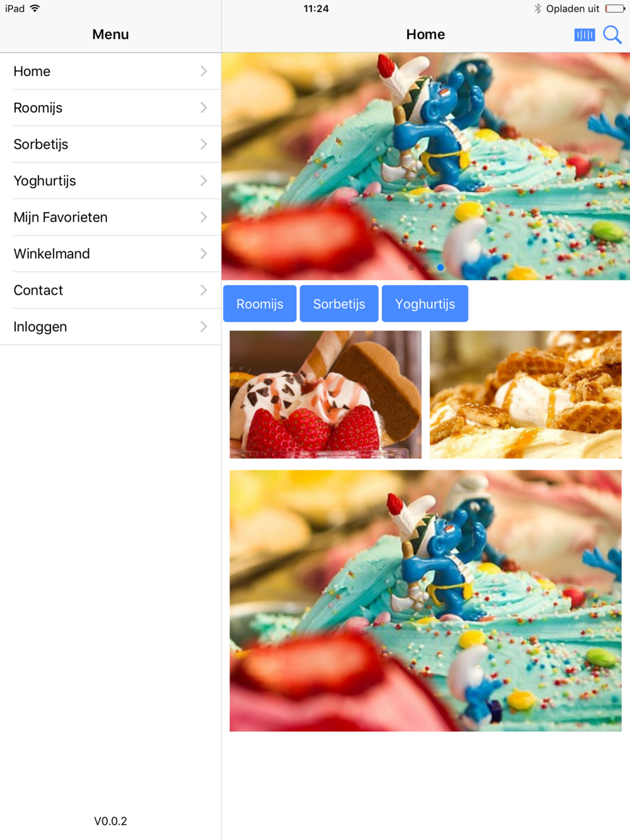Expand the Yoghurtijs chevron in the menu
Screen dimensions: 630x840
coord(203,181)
